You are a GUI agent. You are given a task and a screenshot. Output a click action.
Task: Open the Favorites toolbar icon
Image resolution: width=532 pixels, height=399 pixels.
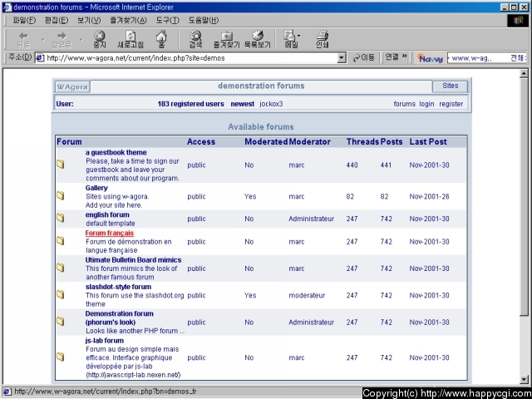coord(226,36)
